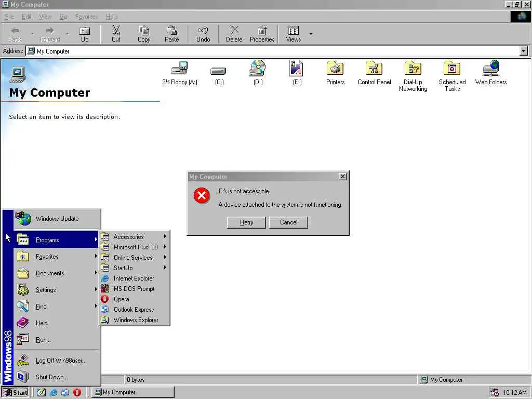Select the (D:) CD-ROM drive icon
This screenshot has width=532, height=399.
point(258,73)
